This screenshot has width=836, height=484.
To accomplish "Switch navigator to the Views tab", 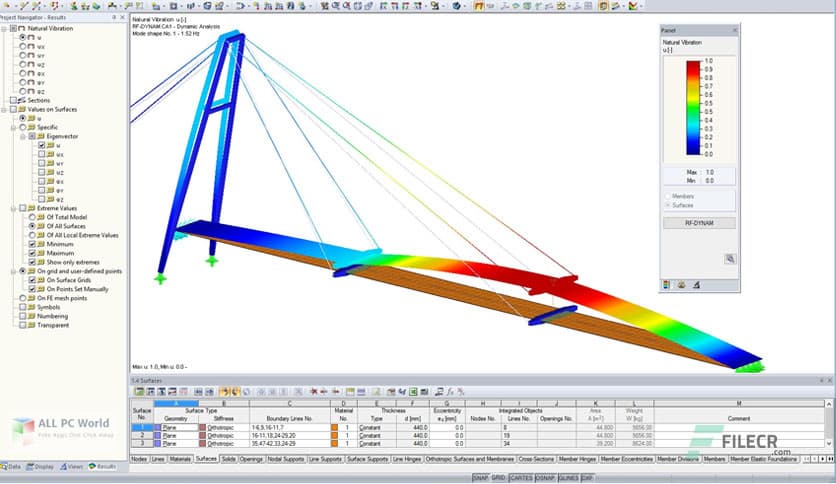I will (x=71, y=466).
